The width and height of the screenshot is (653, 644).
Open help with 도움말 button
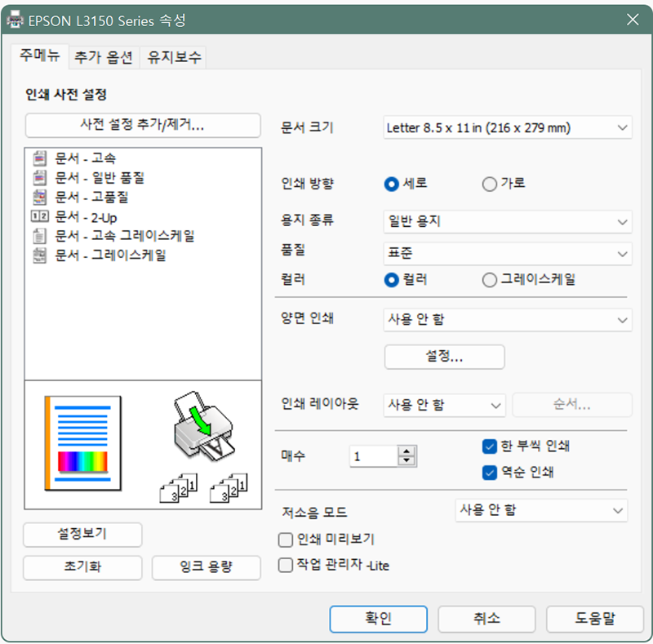(x=595, y=619)
